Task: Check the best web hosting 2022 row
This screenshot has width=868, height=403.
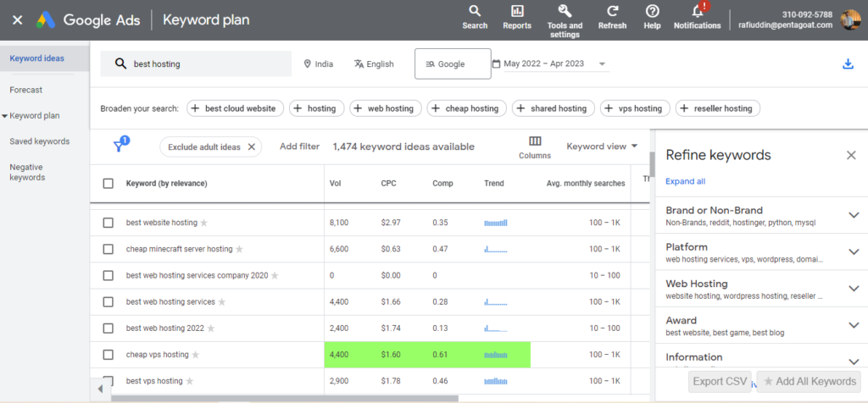Action: (x=108, y=328)
